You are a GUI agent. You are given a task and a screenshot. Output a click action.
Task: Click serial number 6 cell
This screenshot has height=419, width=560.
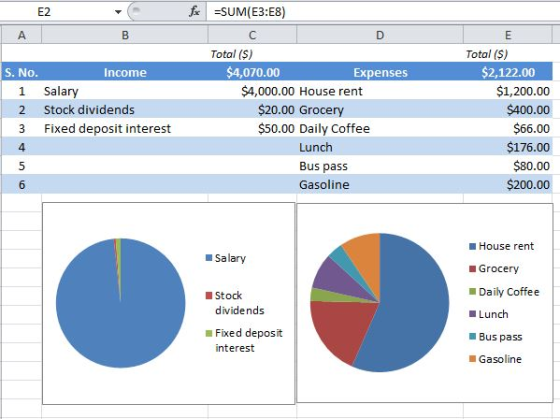(x=22, y=184)
